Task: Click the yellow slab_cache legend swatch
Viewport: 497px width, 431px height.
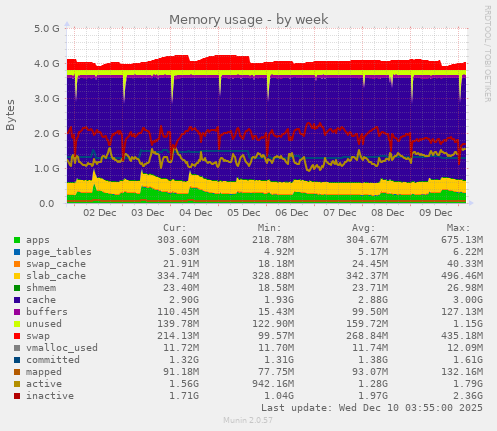Action: point(17,276)
